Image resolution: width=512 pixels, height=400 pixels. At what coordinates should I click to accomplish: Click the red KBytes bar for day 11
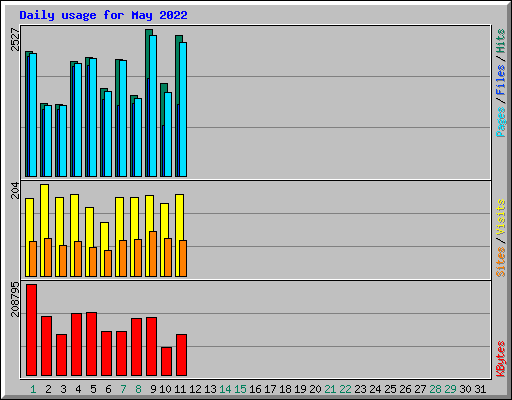pyautogui.click(x=181, y=355)
